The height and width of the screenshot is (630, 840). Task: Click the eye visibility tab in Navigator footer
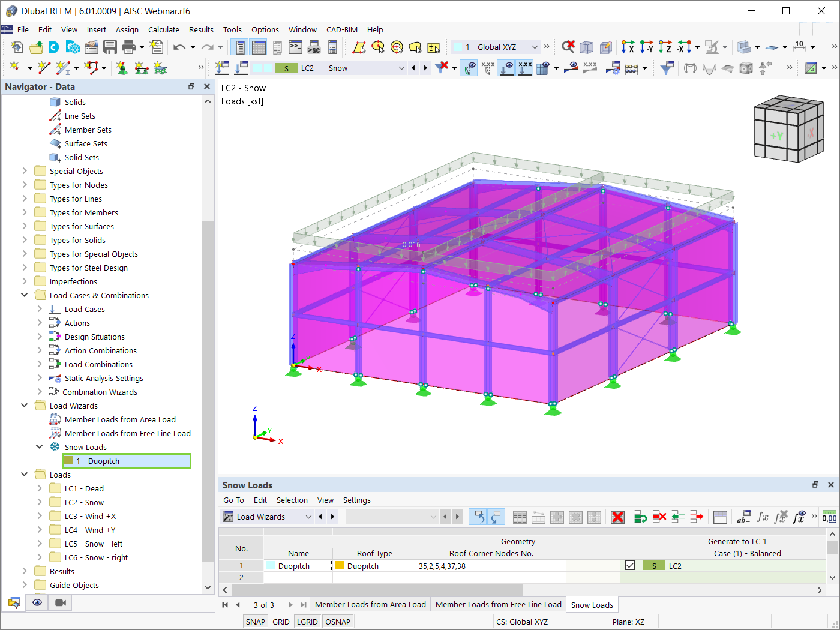(x=37, y=602)
